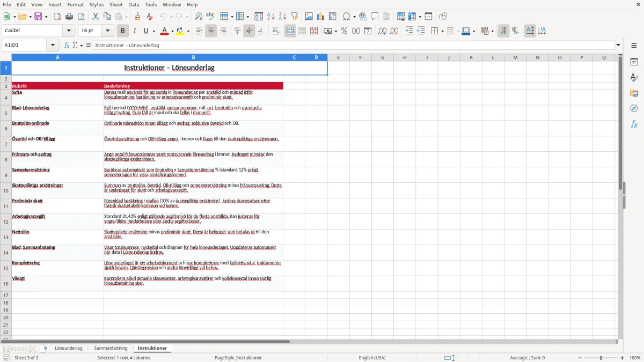The image size is (644, 362).
Task: Click the zoom slider in the status bar
Action: click(601, 358)
